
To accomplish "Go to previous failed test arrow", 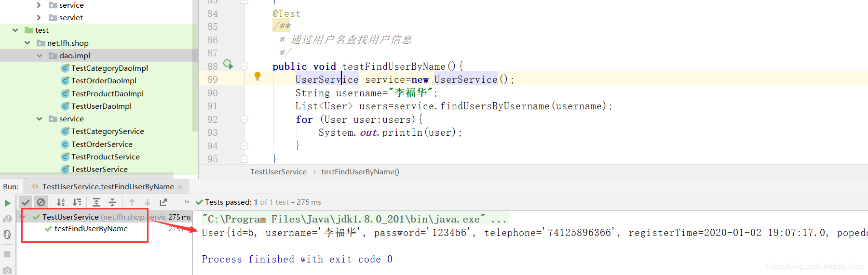I will coord(132,202).
